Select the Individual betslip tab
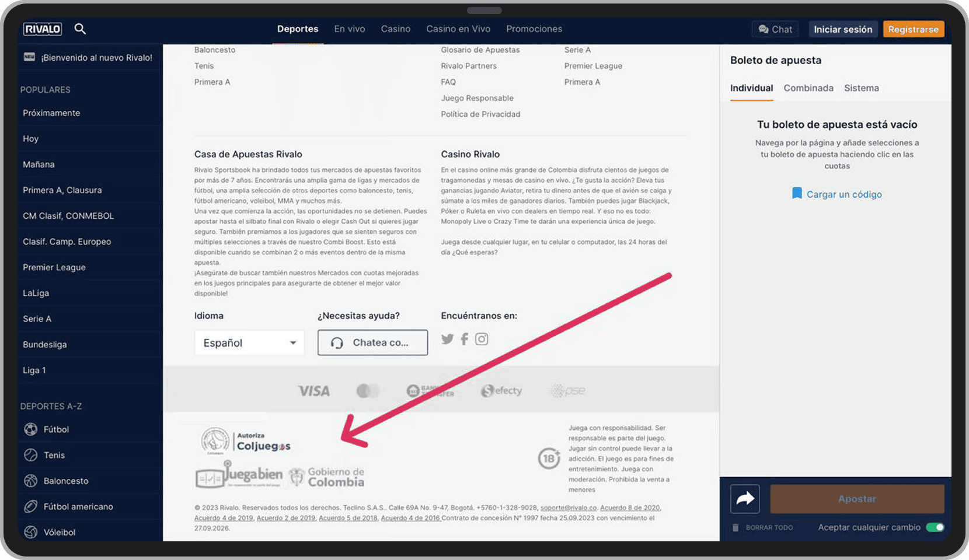The width and height of the screenshot is (969, 560). (x=751, y=88)
